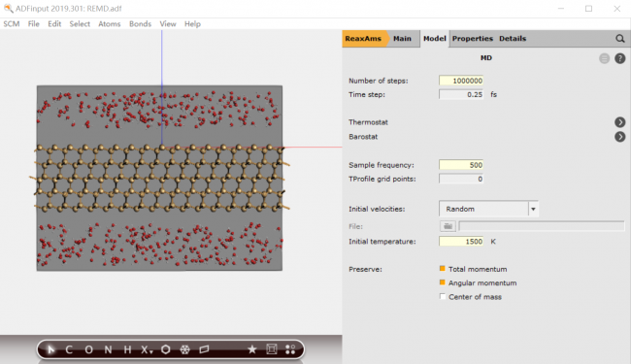
Task: Click the Thermostat label
Action: 368,122
